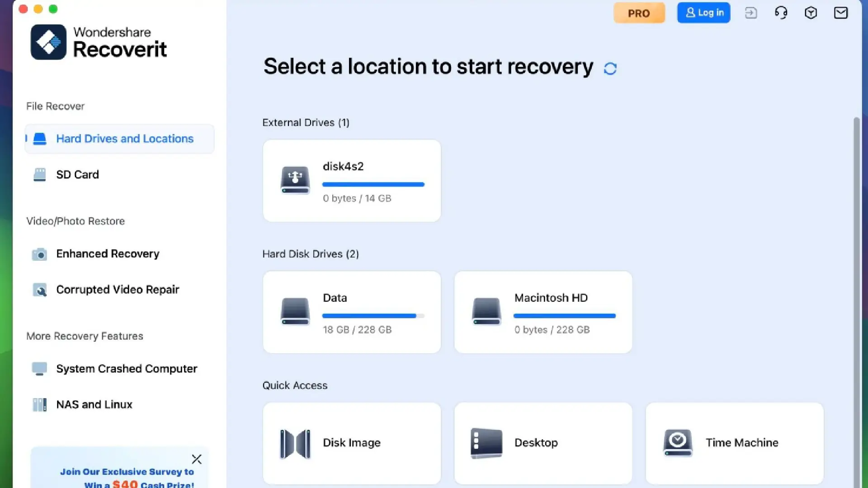Click the headset support icon
Viewport: 868px width, 488px height.
click(x=781, y=13)
